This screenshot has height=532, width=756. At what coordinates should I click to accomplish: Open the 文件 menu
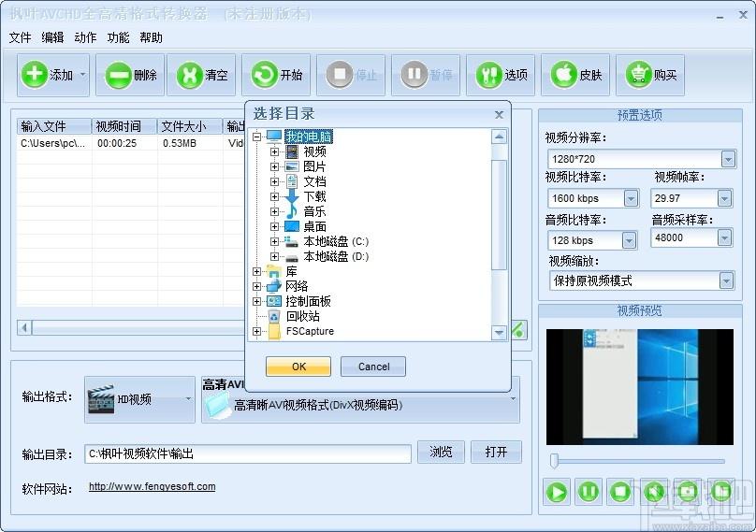(20, 37)
